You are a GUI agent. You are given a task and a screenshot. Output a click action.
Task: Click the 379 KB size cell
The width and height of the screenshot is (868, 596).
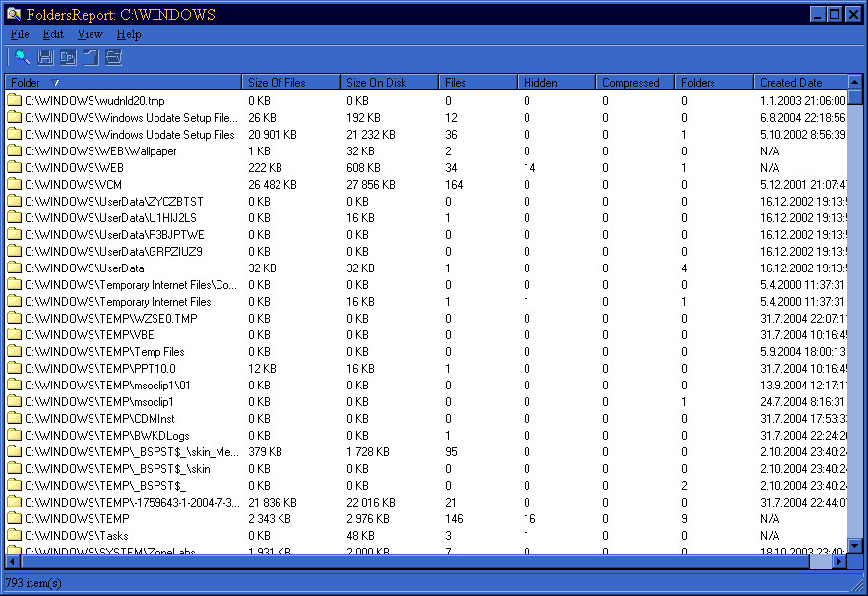[265, 451]
